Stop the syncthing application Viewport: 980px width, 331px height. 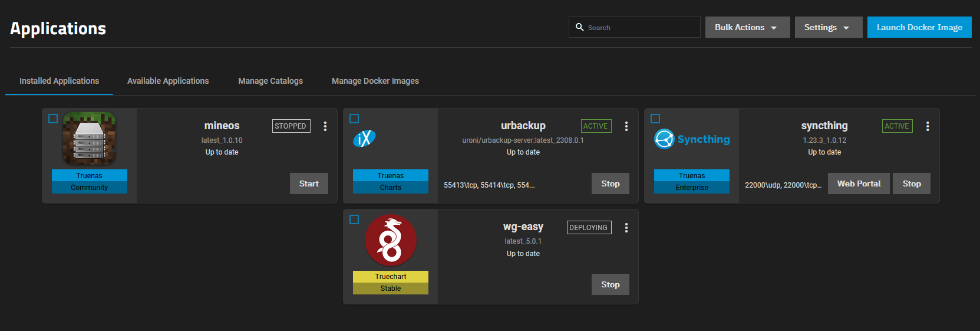[912, 183]
